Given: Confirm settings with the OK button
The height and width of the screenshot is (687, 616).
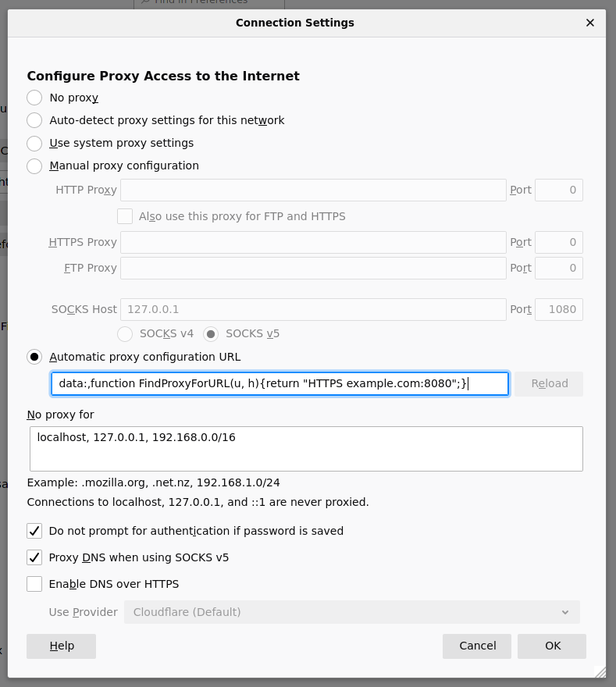Looking at the screenshot, I should pos(553,646).
